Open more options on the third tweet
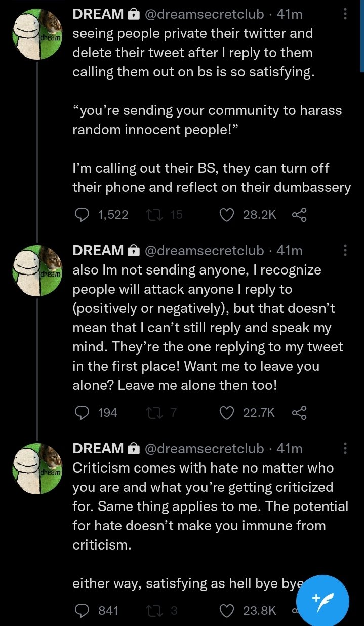 click(345, 448)
